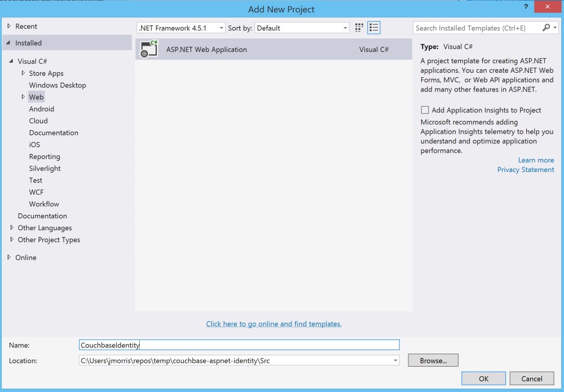Open the Privacy Statement link

[526, 169]
